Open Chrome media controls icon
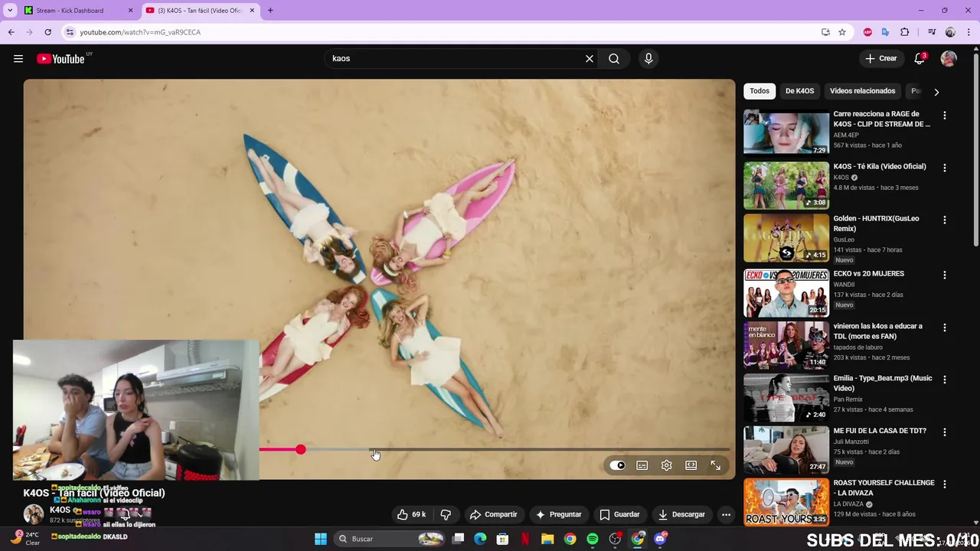The image size is (980, 551). tap(931, 32)
